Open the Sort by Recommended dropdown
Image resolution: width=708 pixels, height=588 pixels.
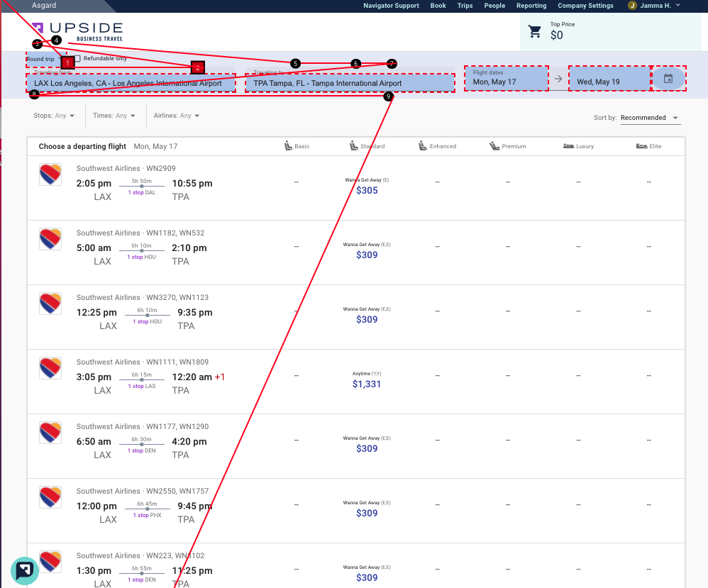651,118
